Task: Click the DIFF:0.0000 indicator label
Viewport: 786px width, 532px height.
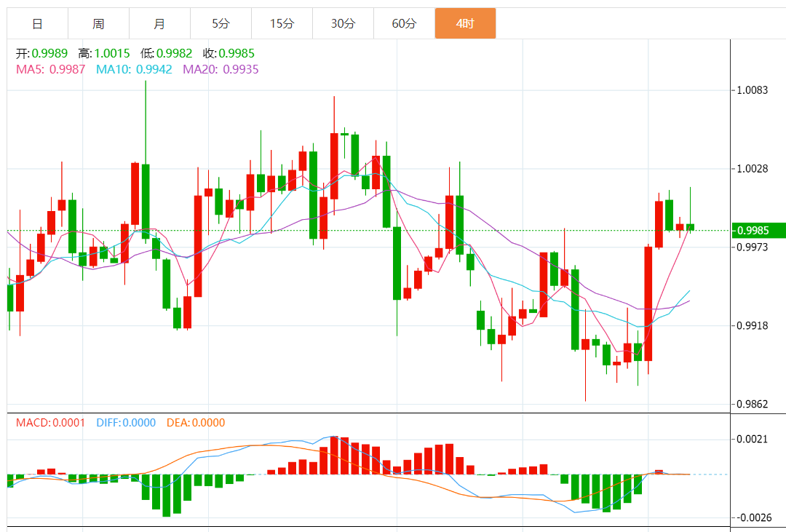Action: pos(126,423)
